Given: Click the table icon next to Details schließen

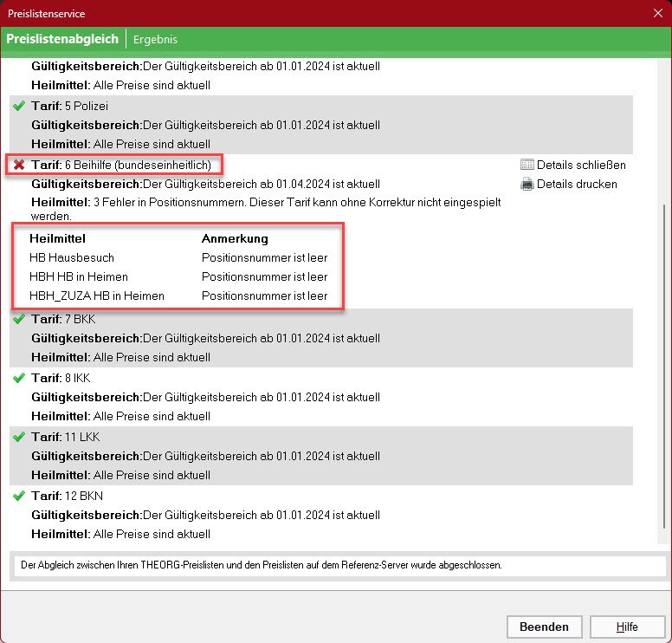Looking at the screenshot, I should [x=527, y=165].
